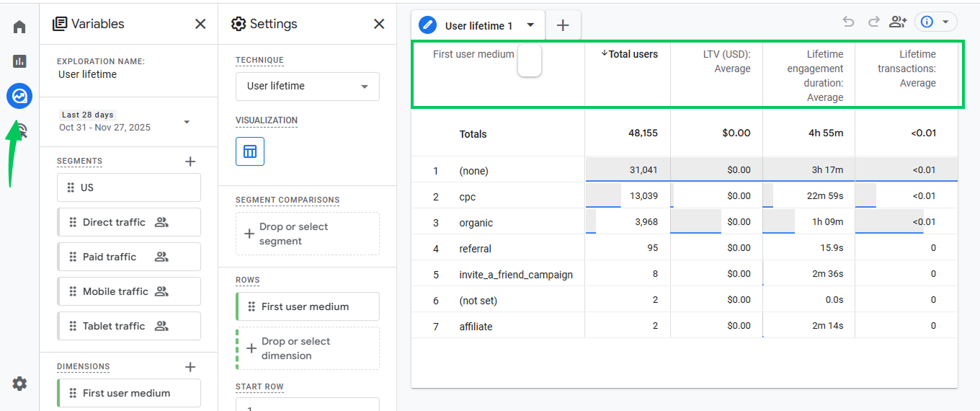Open the User lifetime 1 tab menu arrow
This screenshot has width=980, height=411.
(x=531, y=25)
